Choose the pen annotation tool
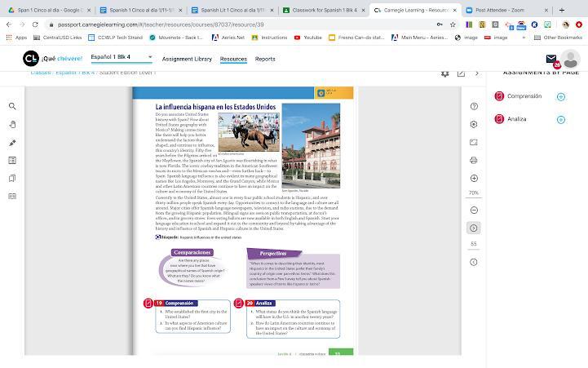The image size is (588, 368). [x=12, y=142]
